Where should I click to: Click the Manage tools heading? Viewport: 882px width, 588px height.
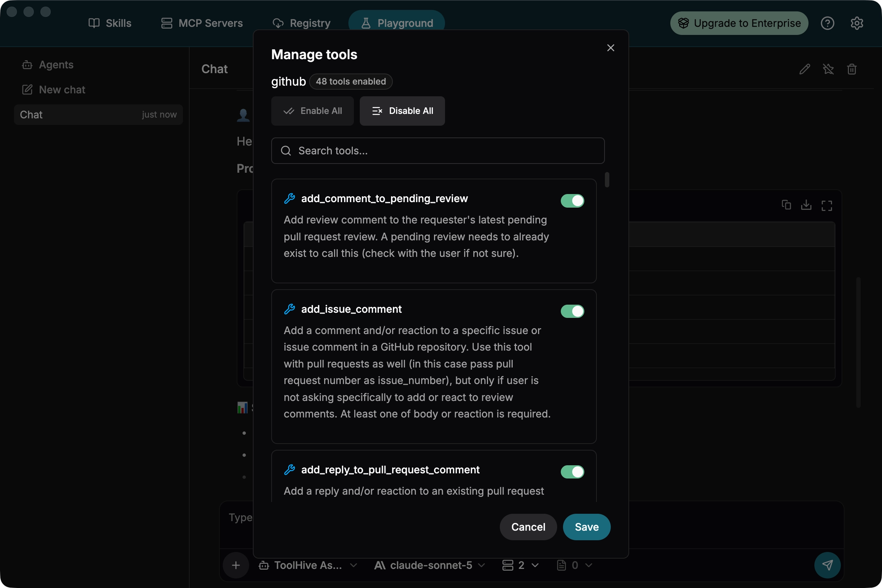click(314, 54)
